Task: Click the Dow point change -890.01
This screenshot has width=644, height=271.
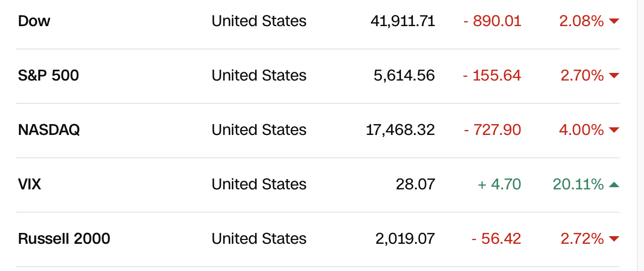Action: (492, 21)
